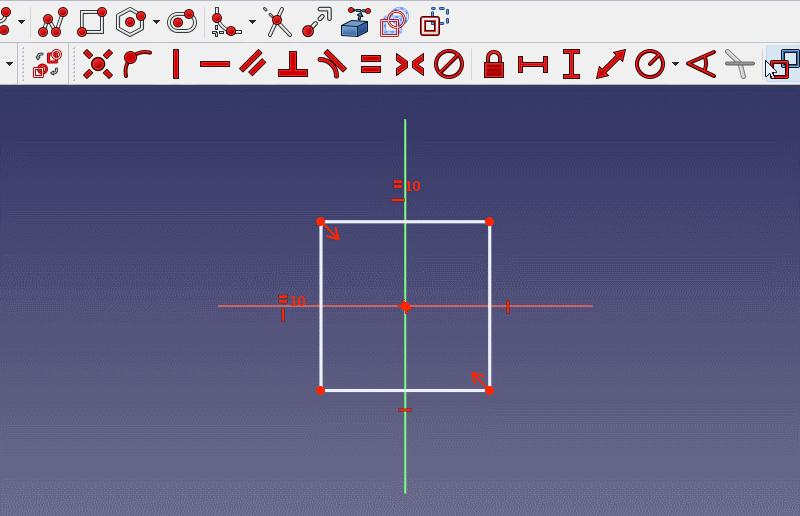Select the Slot creation tool
Image resolution: width=800 pixels, height=516 pixels.
pos(182,21)
